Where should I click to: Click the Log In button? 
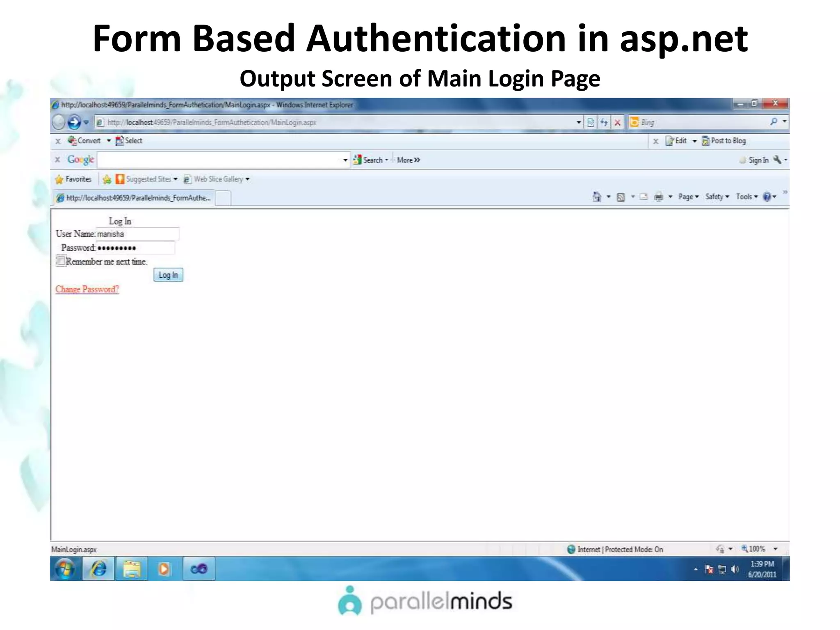tap(168, 275)
